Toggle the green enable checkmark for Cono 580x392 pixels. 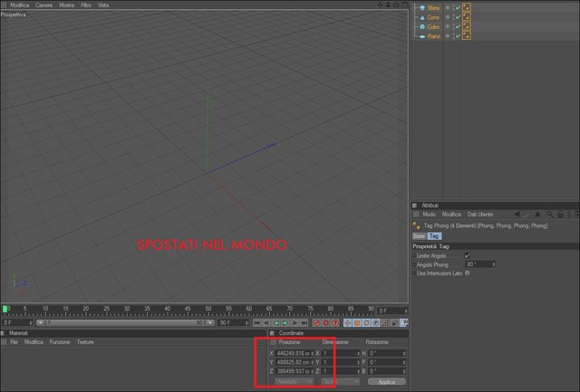[x=458, y=17]
